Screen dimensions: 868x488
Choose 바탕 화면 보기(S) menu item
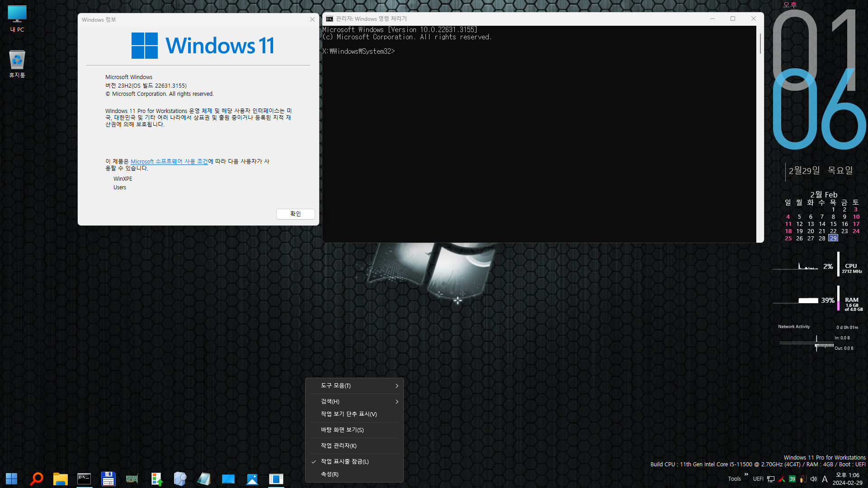click(x=354, y=430)
